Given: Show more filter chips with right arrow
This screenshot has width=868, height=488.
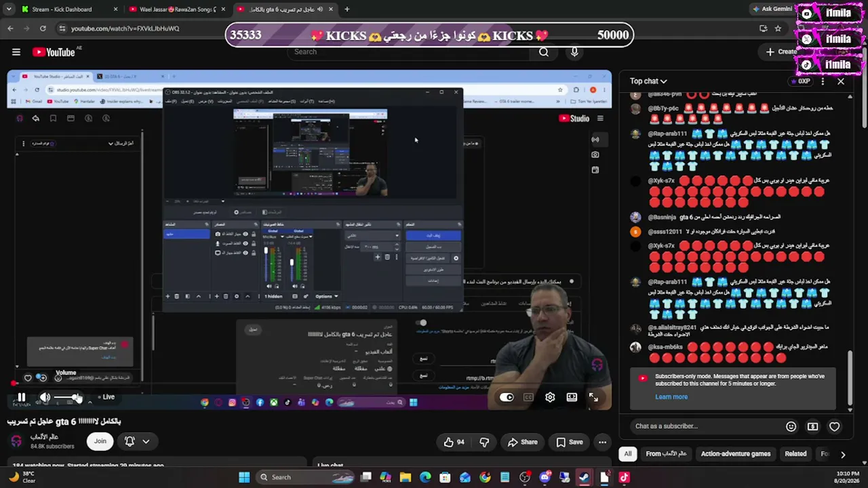Looking at the screenshot, I should coord(843,455).
